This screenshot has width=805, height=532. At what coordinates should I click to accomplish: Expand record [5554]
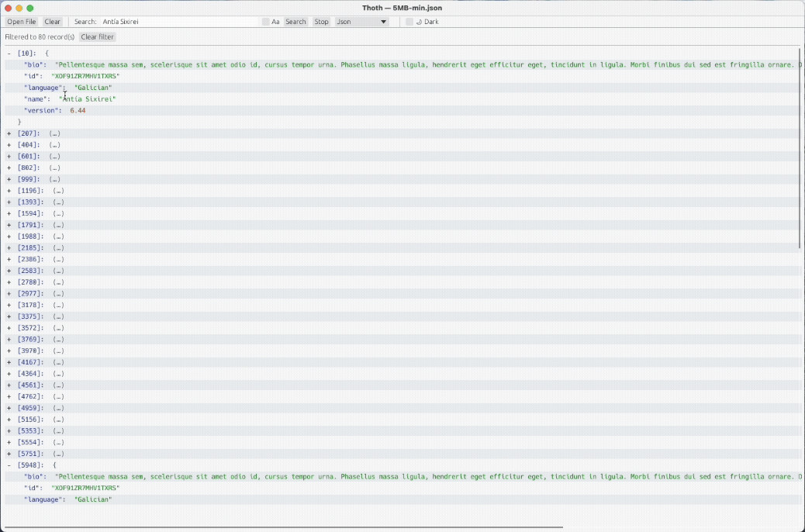(9, 443)
